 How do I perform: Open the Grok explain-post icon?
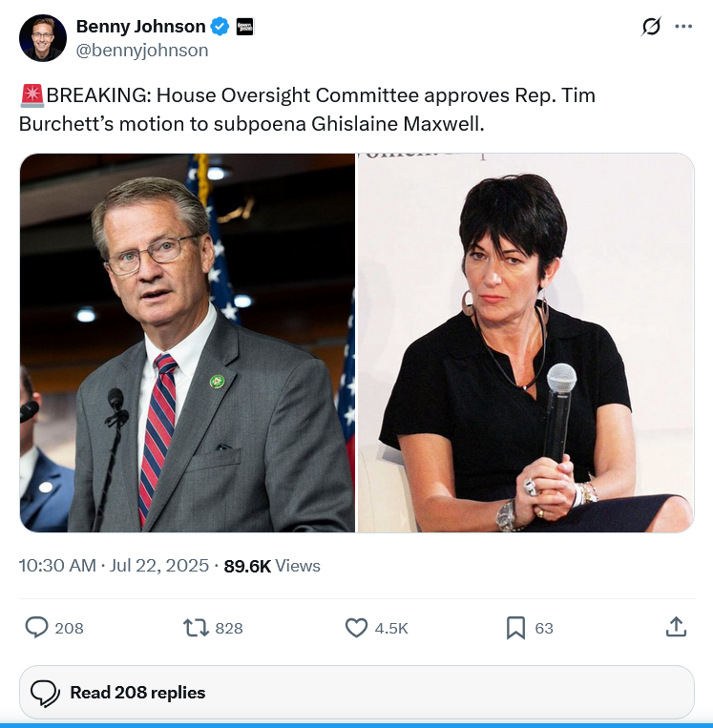point(651,26)
